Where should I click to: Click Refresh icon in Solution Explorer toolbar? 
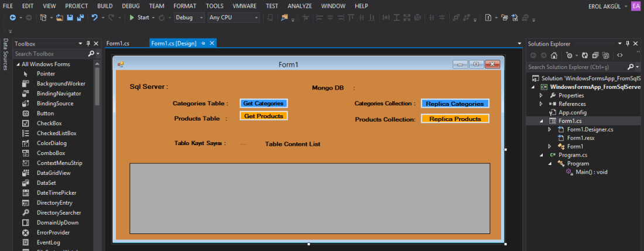[x=584, y=56]
